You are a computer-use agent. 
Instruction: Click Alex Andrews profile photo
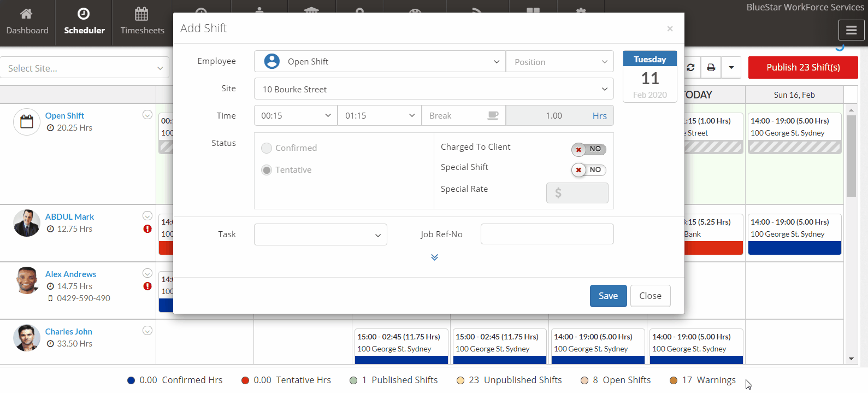27,280
